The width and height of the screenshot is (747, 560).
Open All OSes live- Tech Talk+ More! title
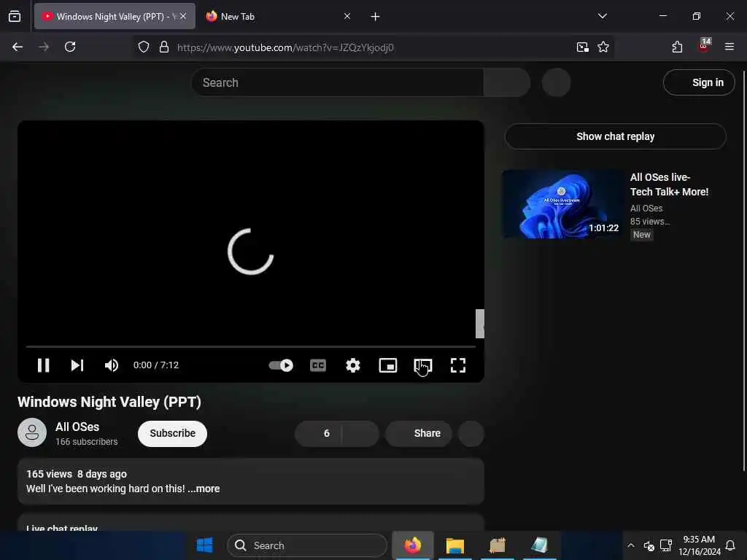[x=669, y=184]
